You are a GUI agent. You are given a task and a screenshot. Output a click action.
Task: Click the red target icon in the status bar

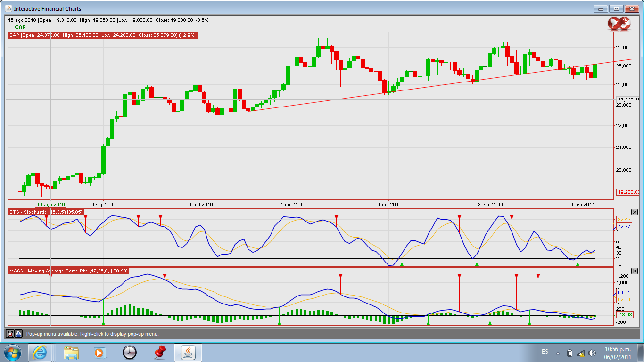pos(10,334)
